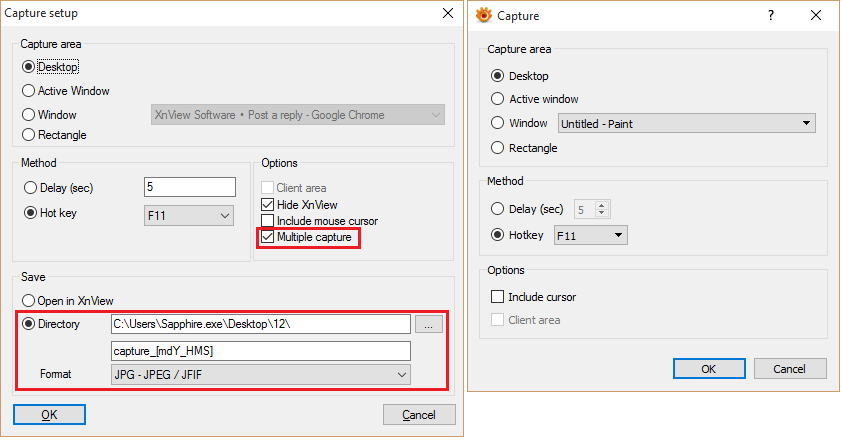The height and width of the screenshot is (441, 842).
Task: Enable Include cursor in Capture dialog
Action: (x=498, y=297)
